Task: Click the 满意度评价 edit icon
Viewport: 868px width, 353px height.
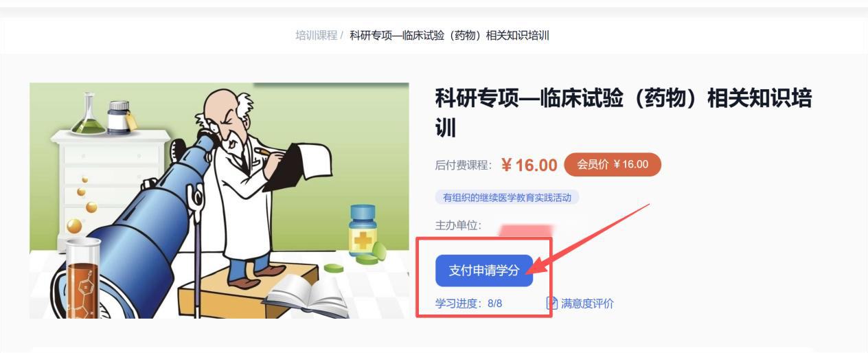Action: 551,303
